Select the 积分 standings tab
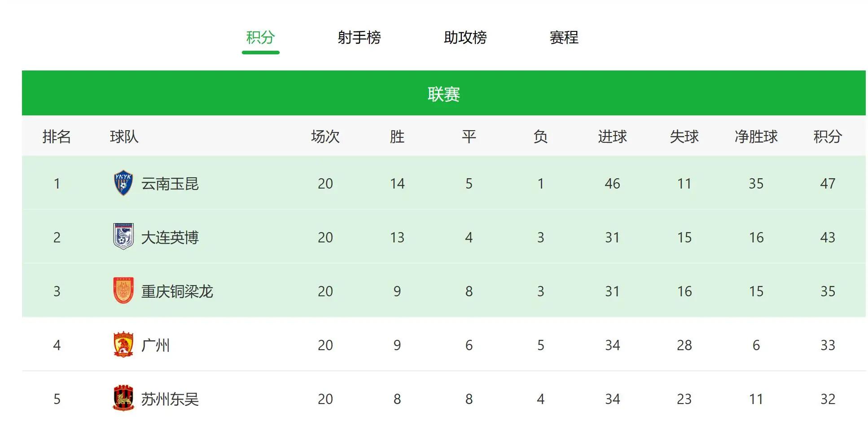Screen dimensions: 868x422 261,37
